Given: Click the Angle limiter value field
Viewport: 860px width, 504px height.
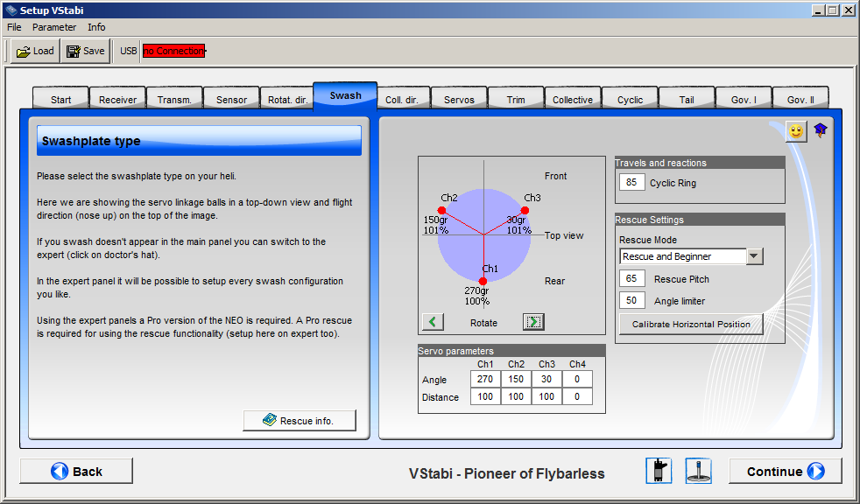Looking at the screenshot, I should (631, 301).
